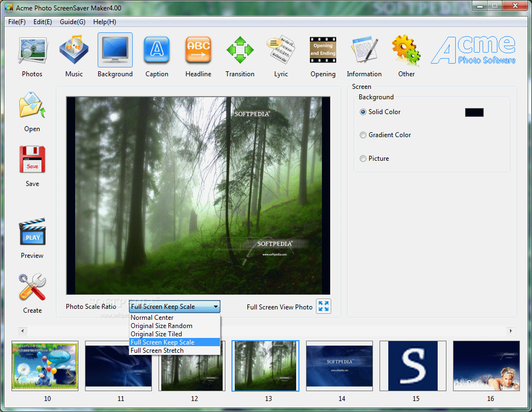The width and height of the screenshot is (532, 412).
Task: Open the Help(H) menu
Action: 105,22
